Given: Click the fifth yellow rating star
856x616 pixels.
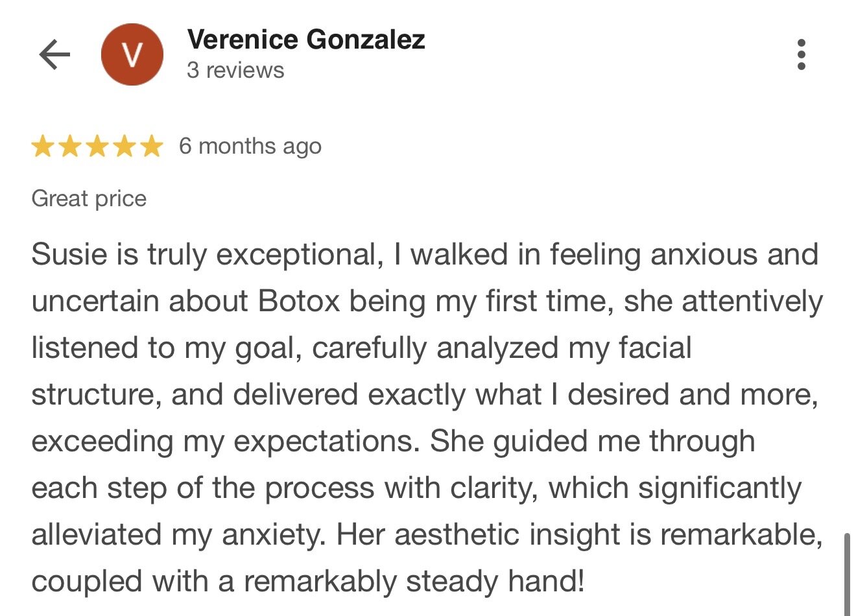Looking at the screenshot, I should (151, 147).
